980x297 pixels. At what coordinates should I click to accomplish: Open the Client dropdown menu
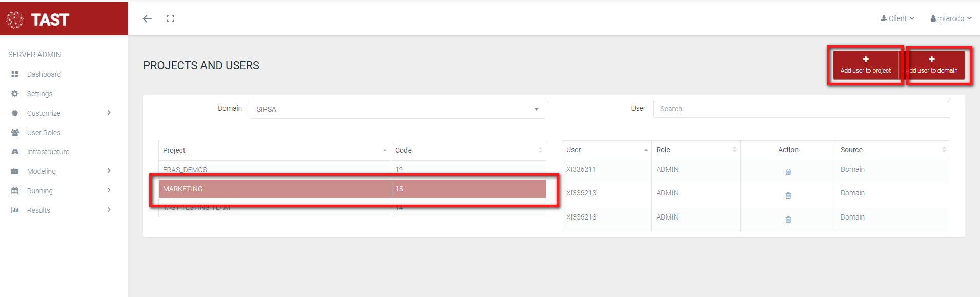pyautogui.click(x=897, y=18)
